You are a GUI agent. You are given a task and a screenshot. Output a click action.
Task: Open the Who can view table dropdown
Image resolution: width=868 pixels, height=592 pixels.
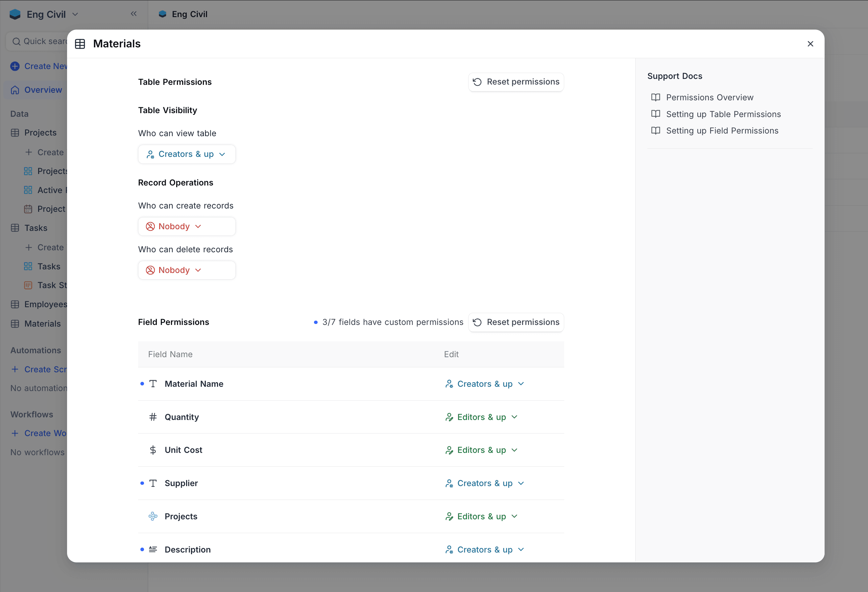187,154
